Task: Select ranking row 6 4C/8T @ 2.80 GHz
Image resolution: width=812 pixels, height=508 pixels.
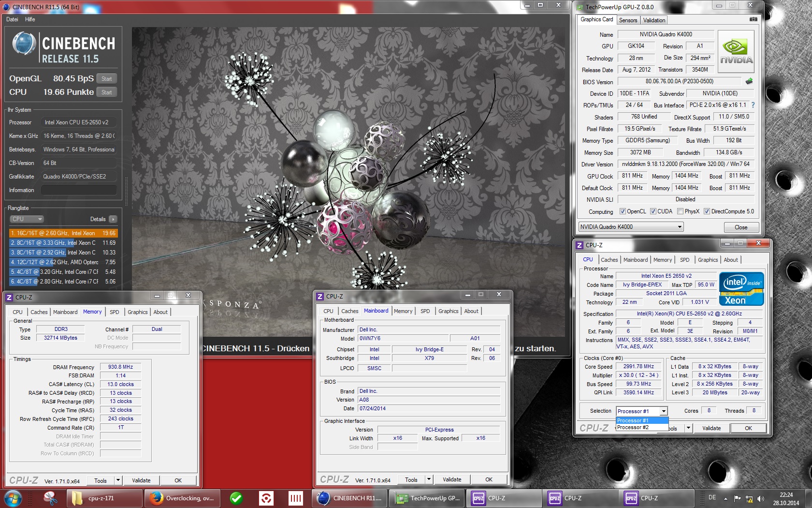Action: click(x=63, y=282)
